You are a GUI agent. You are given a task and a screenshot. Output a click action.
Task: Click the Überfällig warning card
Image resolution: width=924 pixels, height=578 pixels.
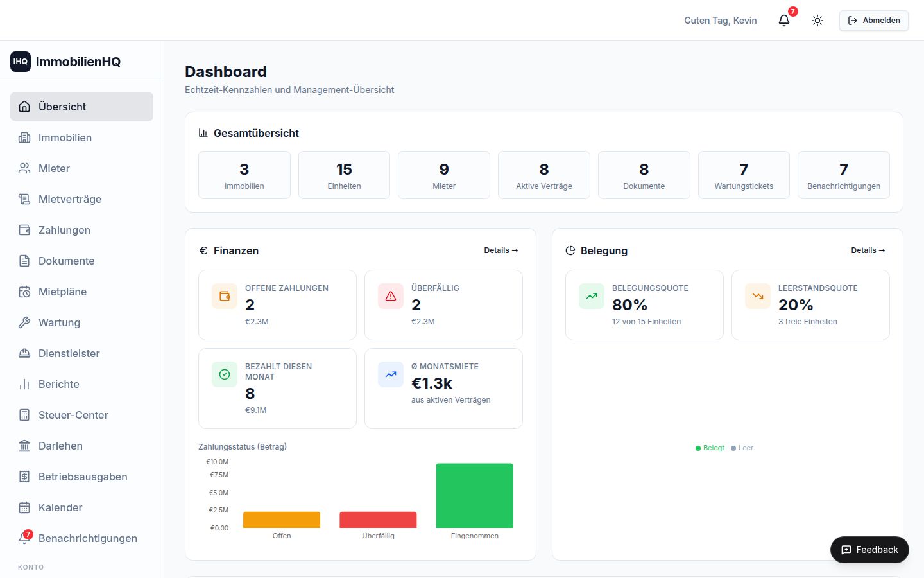coord(443,305)
